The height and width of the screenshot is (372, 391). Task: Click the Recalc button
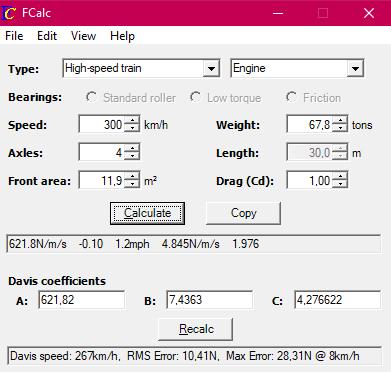point(196,329)
